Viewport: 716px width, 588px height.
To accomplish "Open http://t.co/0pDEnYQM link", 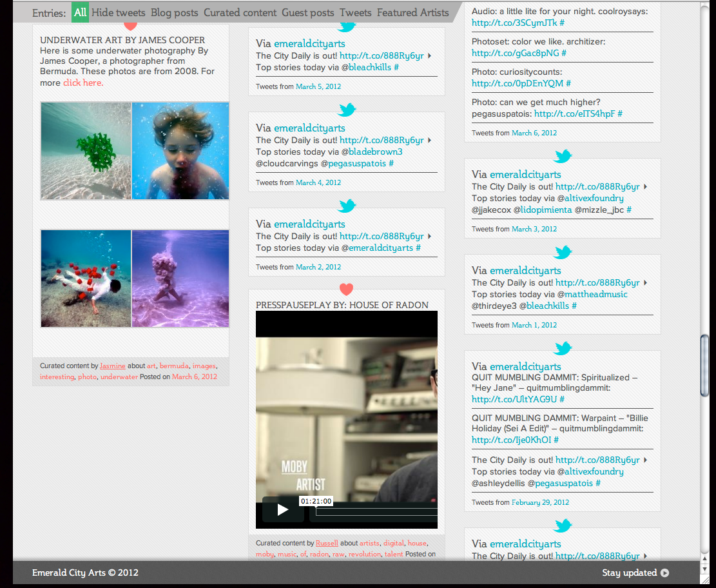I will [x=518, y=83].
